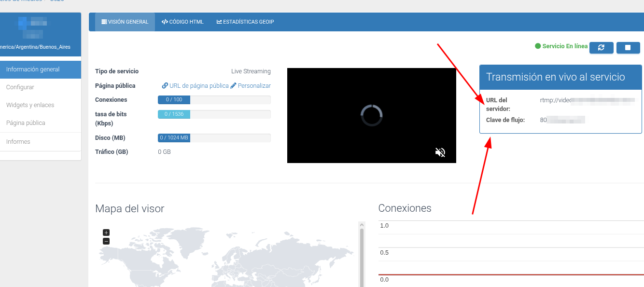Click the Tipo de servicio label
This screenshot has height=287, width=644.
[x=117, y=71]
